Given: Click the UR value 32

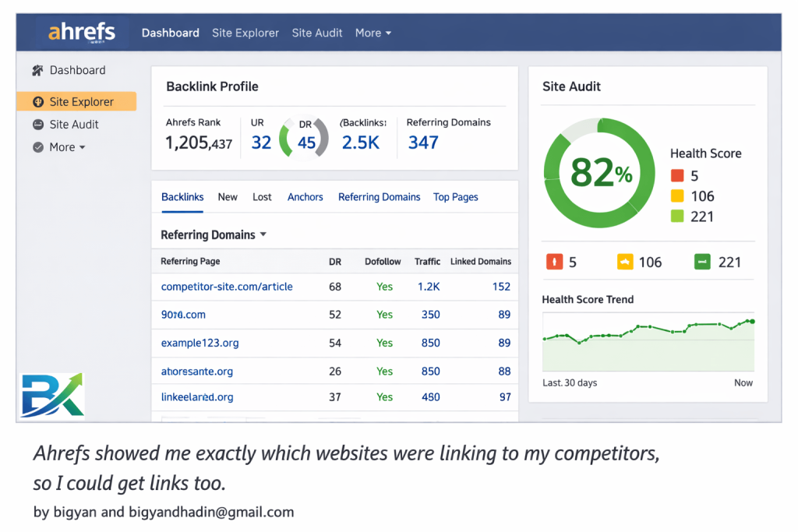Looking at the screenshot, I should [261, 143].
